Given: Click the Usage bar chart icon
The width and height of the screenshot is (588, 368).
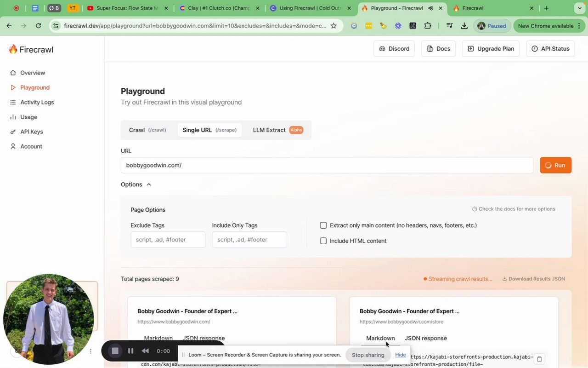Looking at the screenshot, I should [x=13, y=117].
